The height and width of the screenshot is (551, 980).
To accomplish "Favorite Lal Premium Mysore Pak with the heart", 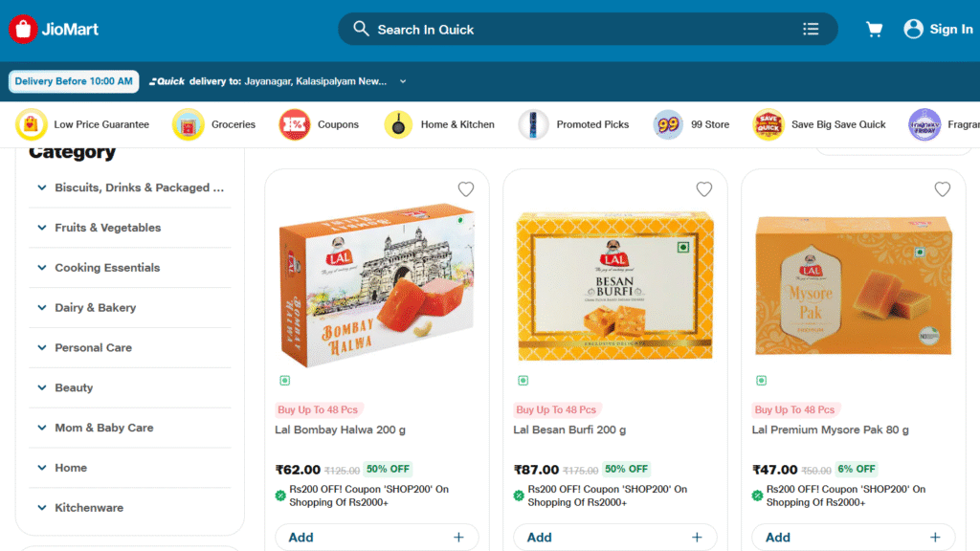I will (943, 189).
